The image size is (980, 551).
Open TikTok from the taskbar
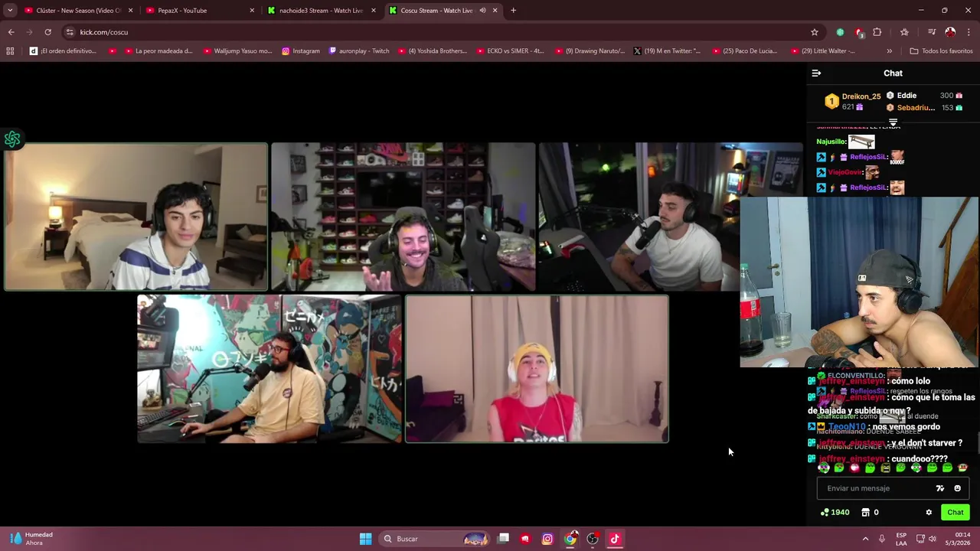[x=615, y=539]
